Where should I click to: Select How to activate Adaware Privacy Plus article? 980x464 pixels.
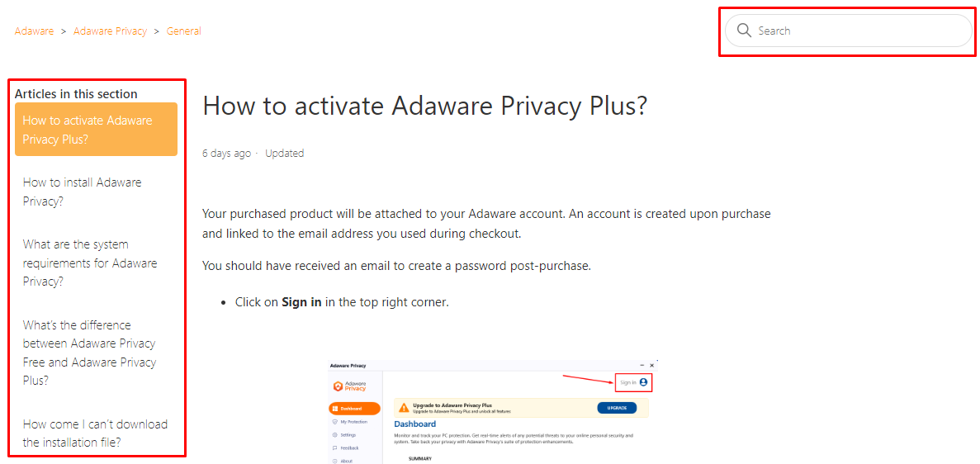coord(97,130)
